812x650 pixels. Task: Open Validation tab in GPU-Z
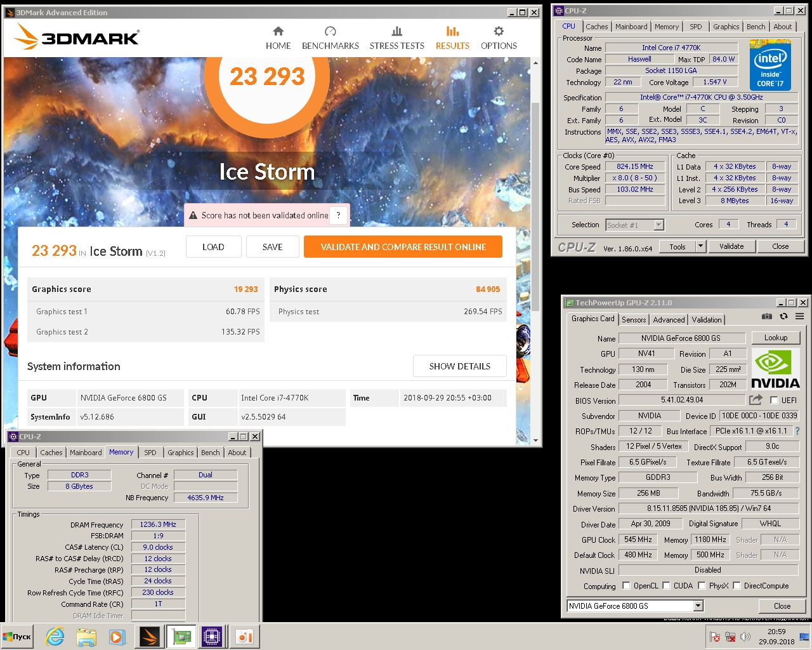tap(707, 320)
